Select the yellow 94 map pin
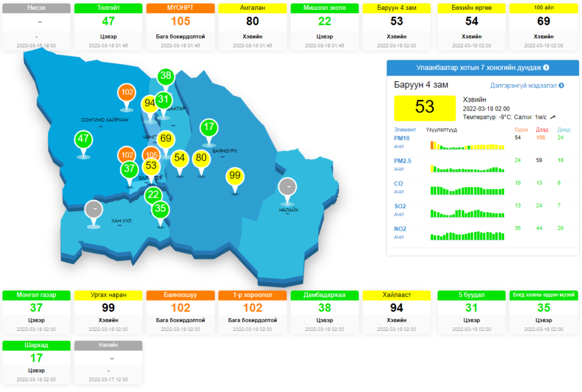 [150, 104]
